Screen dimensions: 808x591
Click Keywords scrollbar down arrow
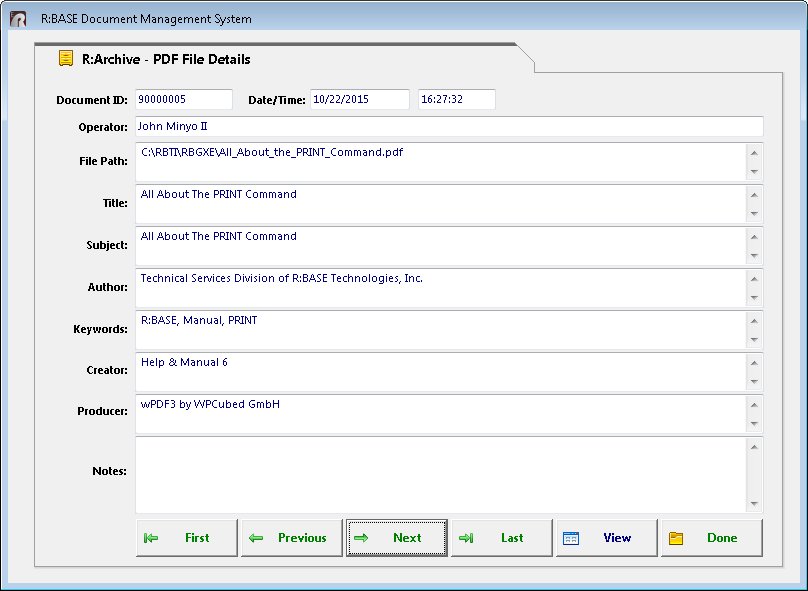tap(754, 340)
